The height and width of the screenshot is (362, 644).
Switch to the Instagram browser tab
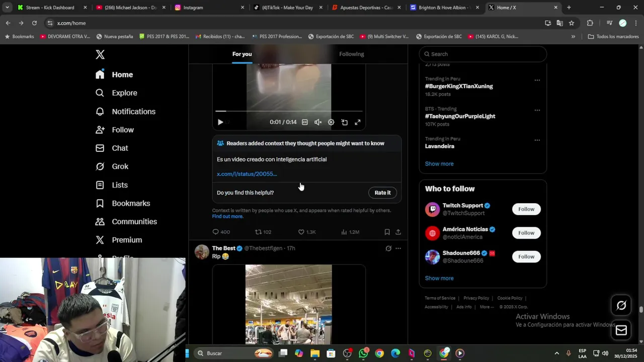pos(209,8)
